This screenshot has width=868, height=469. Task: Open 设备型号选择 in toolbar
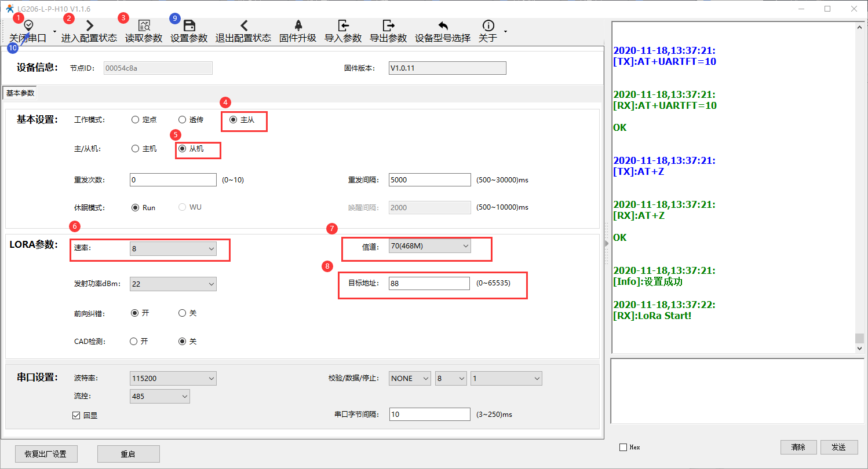coord(443,26)
